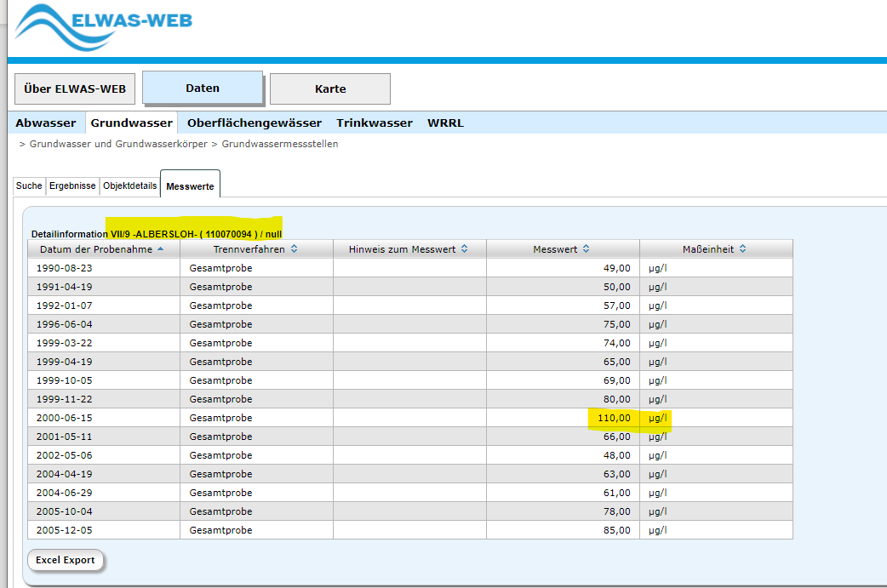Open the Oberflächengewässer menu
This screenshot has width=887, height=588.
pos(255,123)
